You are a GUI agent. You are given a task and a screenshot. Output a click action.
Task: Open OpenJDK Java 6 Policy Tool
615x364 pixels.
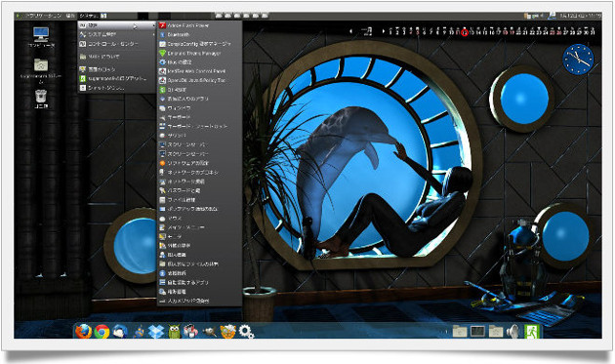199,80
